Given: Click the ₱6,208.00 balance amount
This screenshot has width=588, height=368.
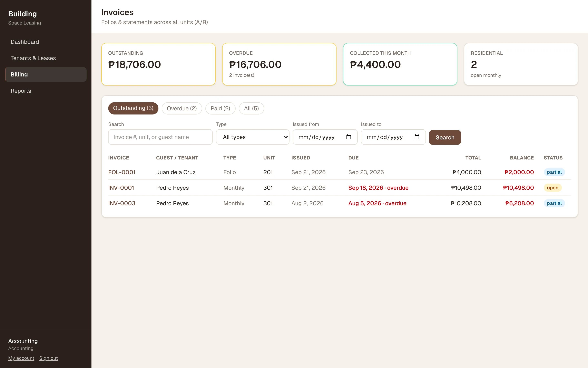Looking at the screenshot, I should [519, 203].
